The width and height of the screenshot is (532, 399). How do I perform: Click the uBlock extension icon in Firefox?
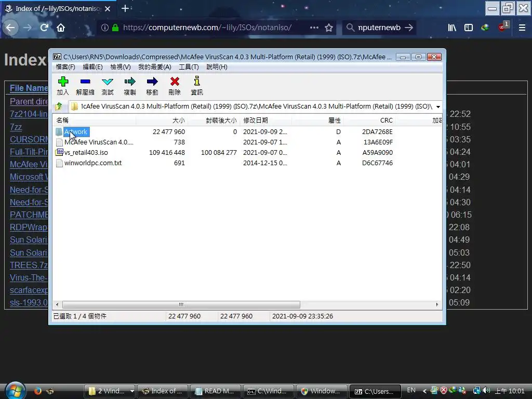502,27
